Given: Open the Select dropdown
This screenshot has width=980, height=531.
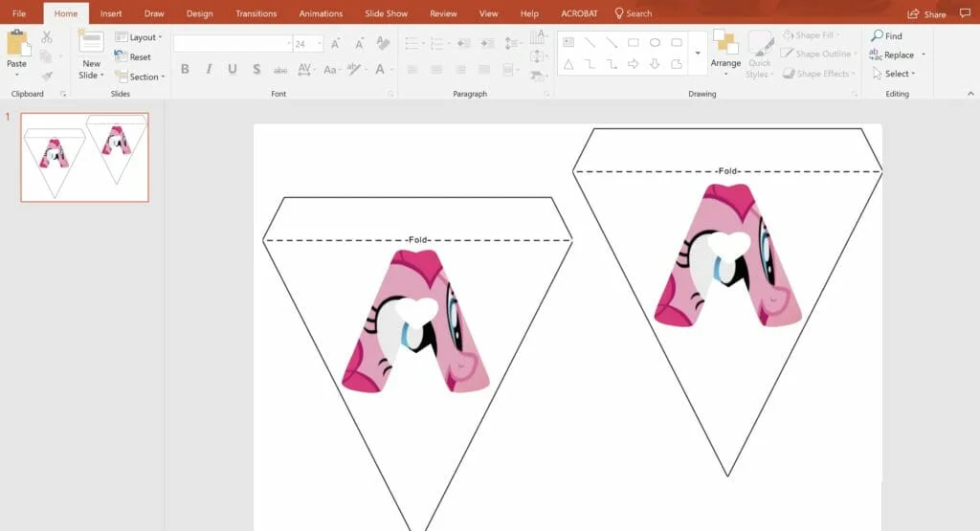Looking at the screenshot, I should click(x=894, y=74).
